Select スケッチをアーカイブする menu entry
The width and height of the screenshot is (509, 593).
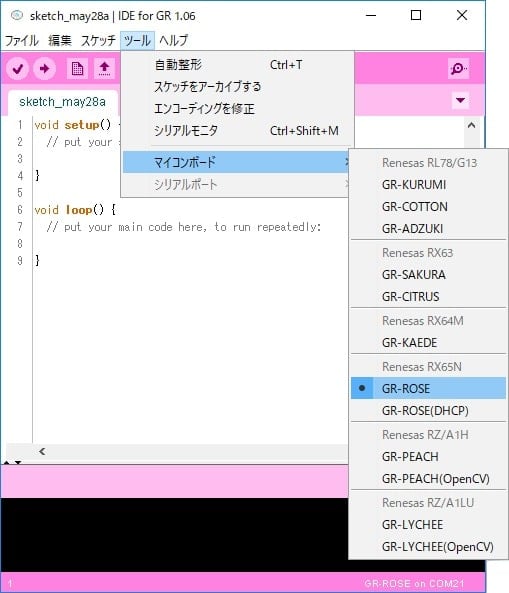coord(237,87)
